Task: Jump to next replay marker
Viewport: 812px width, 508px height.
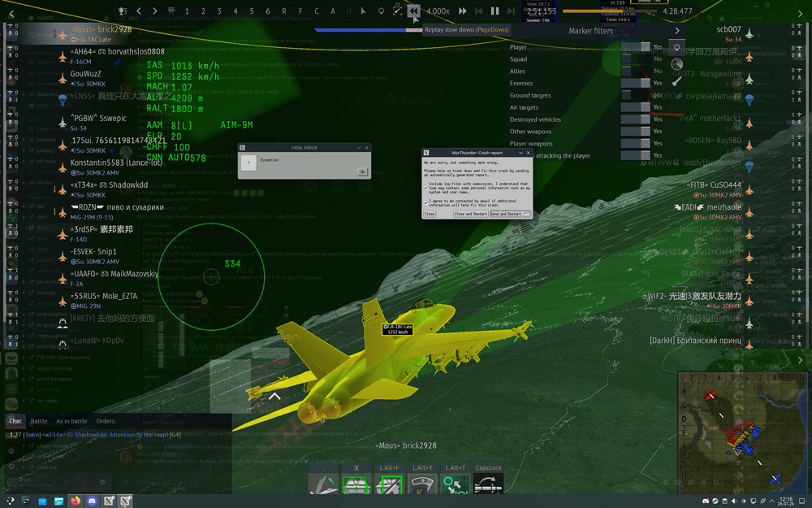Action: pyautogui.click(x=511, y=11)
